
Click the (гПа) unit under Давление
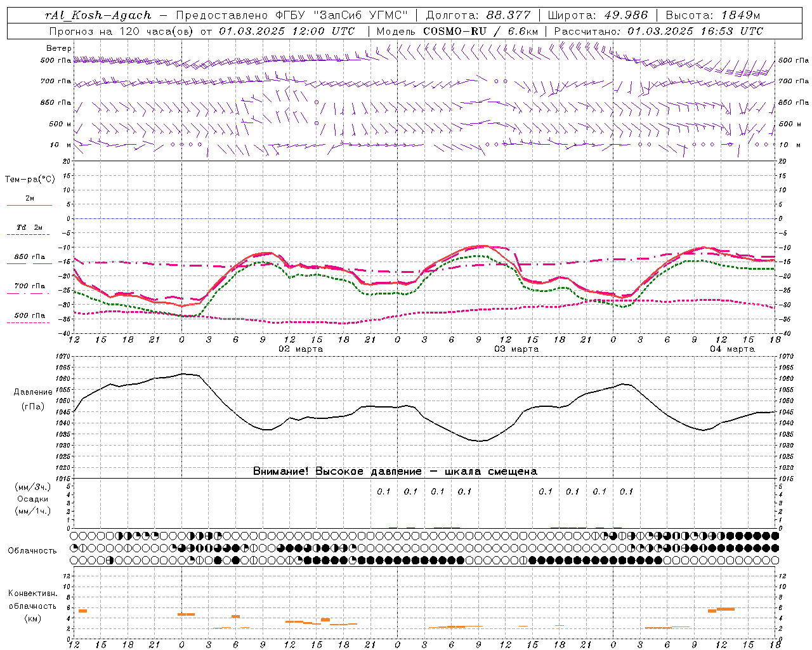pos(32,407)
